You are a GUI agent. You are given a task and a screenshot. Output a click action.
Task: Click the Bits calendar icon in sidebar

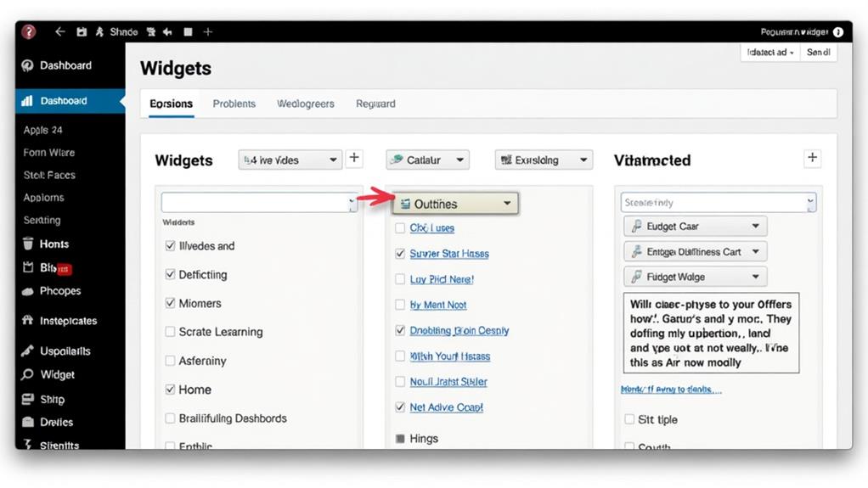pyautogui.click(x=28, y=268)
